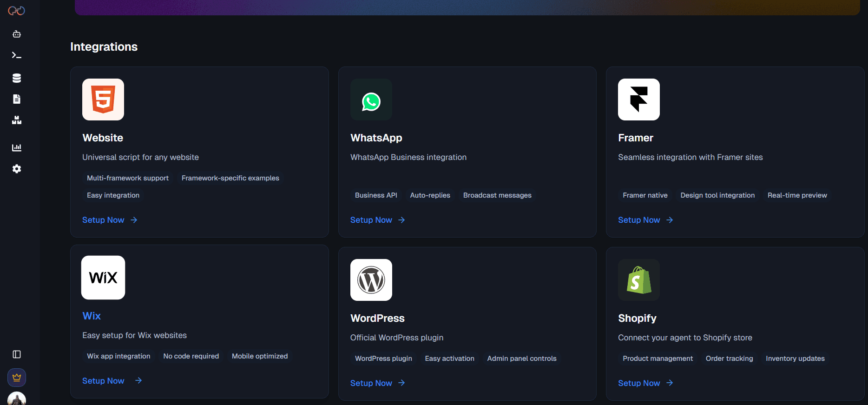Click 'Connect your agent to Shopify store'
The image size is (868, 405).
point(685,338)
